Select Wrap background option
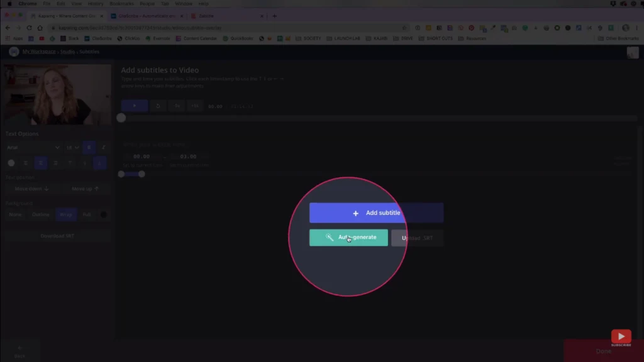This screenshot has height=362, width=644. [x=66, y=214]
